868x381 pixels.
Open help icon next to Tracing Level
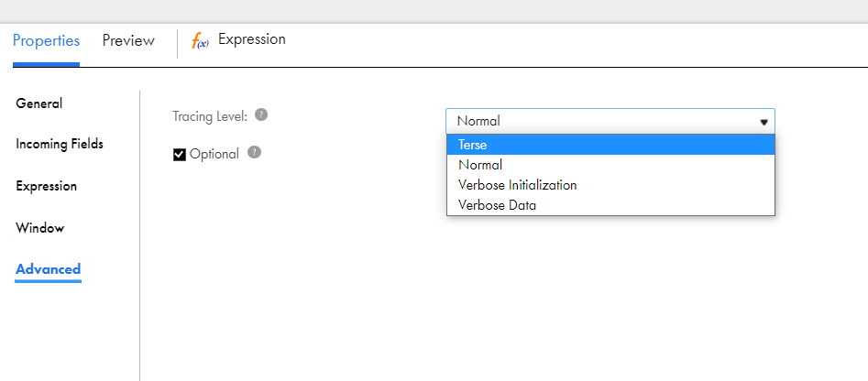[261, 115]
